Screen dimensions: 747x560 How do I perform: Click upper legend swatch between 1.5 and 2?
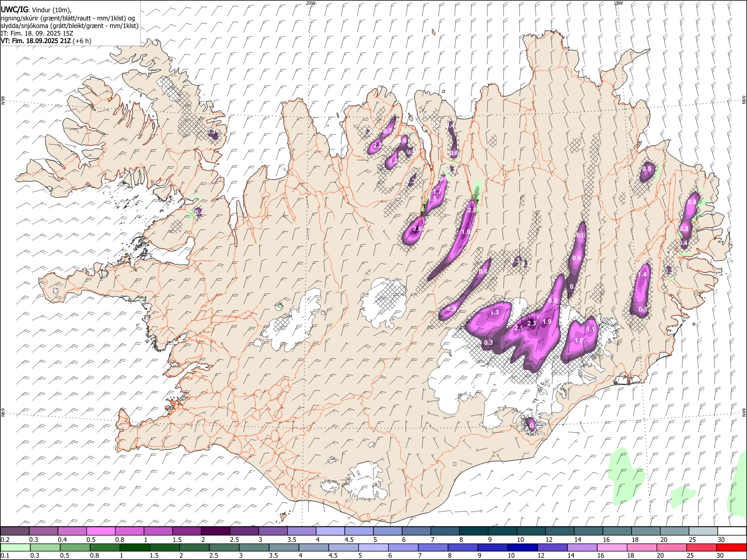coord(187,531)
